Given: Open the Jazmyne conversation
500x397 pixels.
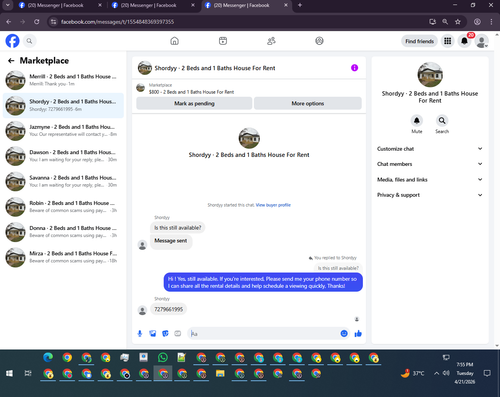Looking at the screenshot, I should tap(63, 131).
